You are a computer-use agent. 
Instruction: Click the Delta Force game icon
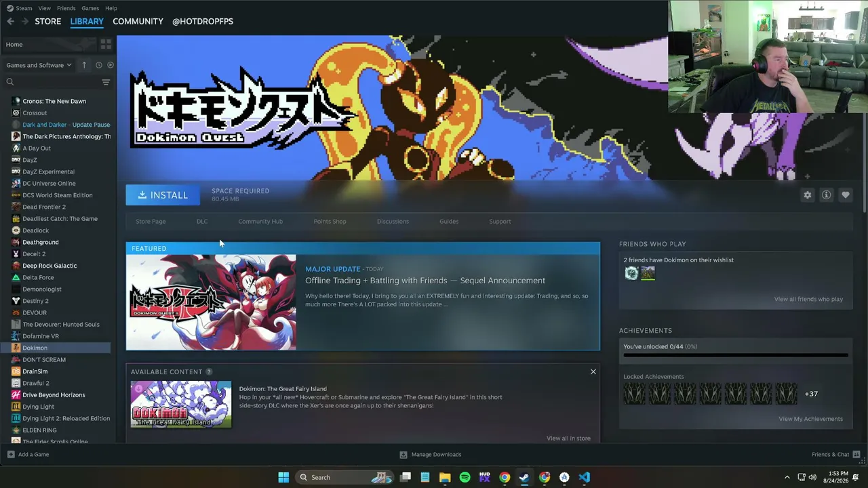coord(16,277)
